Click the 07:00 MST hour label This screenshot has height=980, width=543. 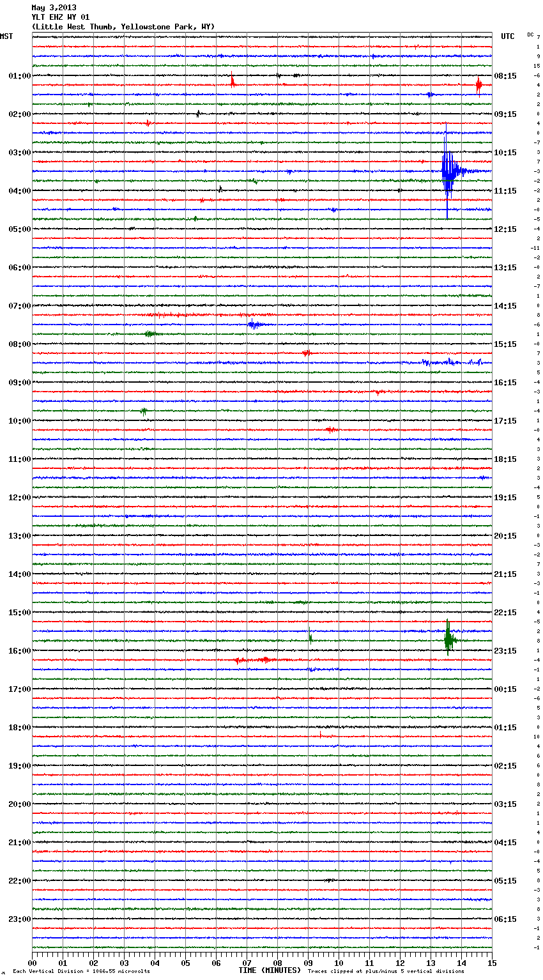(20, 306)
